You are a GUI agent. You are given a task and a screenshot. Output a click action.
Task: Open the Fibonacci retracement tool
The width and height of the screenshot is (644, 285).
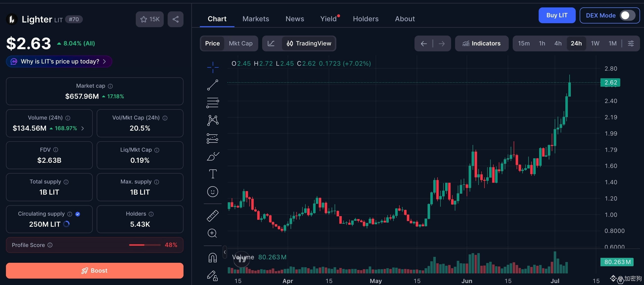pos(213,102)
